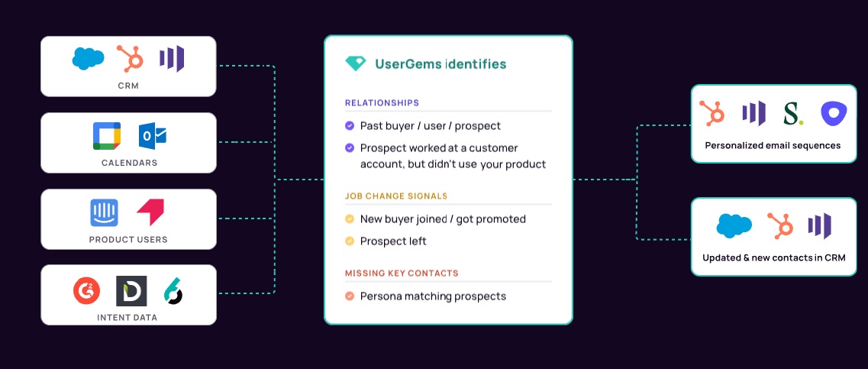Toggle the Past buyer / user / prospect checkmark
The image size is (868, 369).
350,126
